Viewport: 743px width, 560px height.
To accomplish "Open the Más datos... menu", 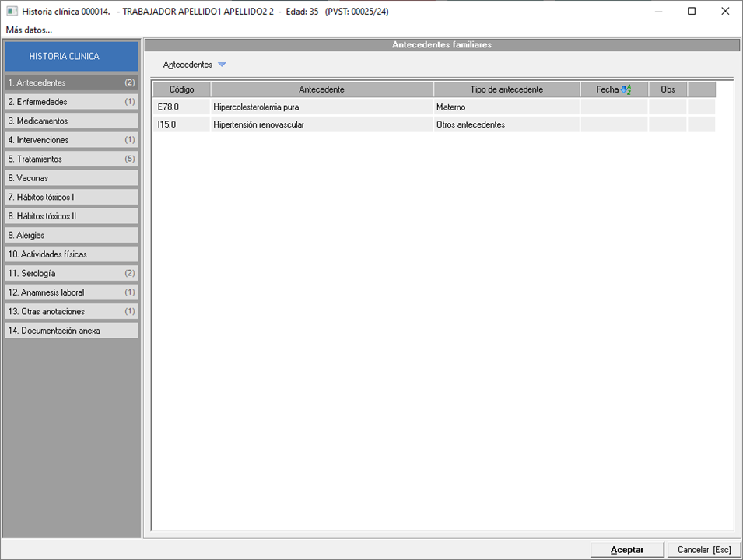I will click(29, 30).
